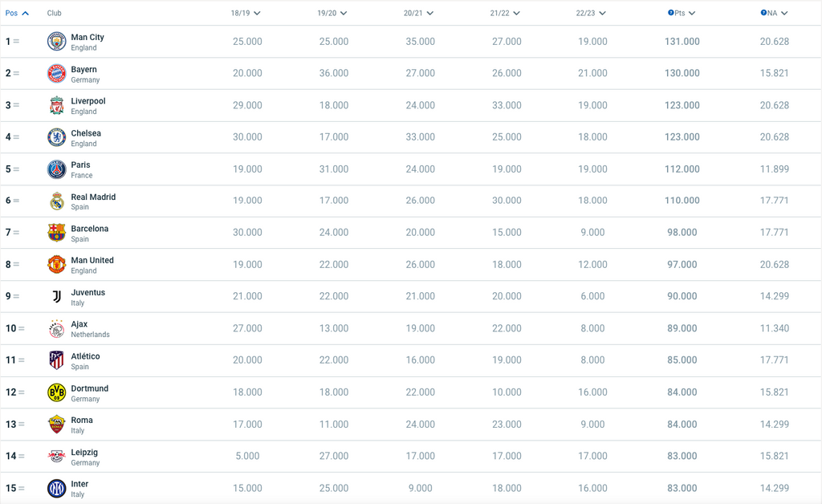Open the Paris club link
Screen dimensions: 822x504
[80, 165]
